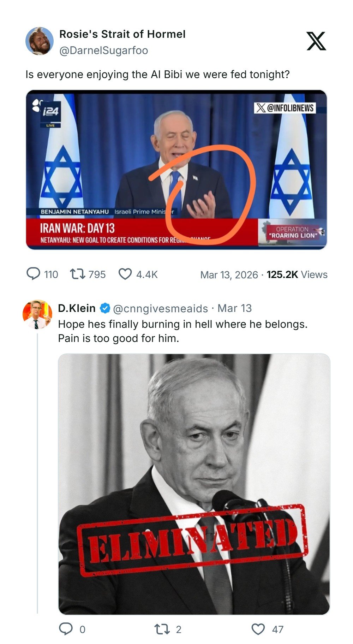Click the X logo in the top right
This screenshot has width=353, height=644.
[x=316, y=41]
